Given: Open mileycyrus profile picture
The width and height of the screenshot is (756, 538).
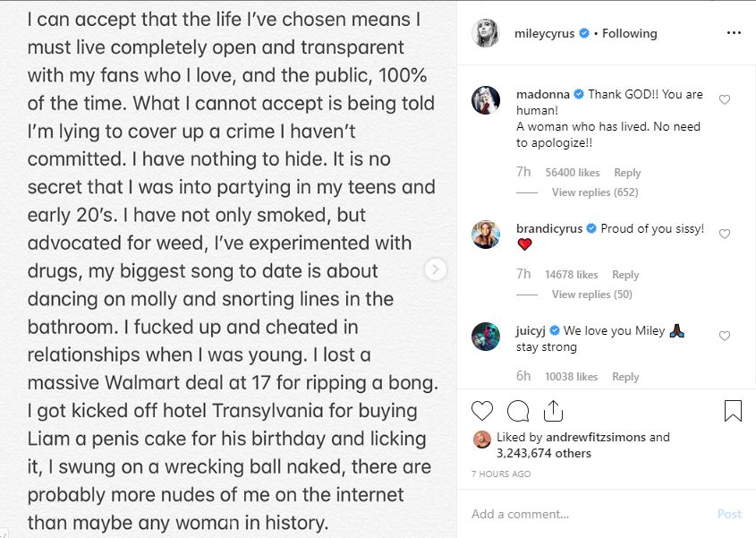Looking at the screenshot, I should pyautogui.click(x=486, y=33).
